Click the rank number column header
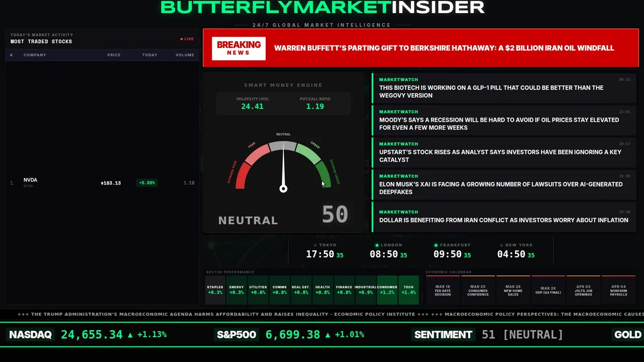Screen dimensions: 644x362 12,55
